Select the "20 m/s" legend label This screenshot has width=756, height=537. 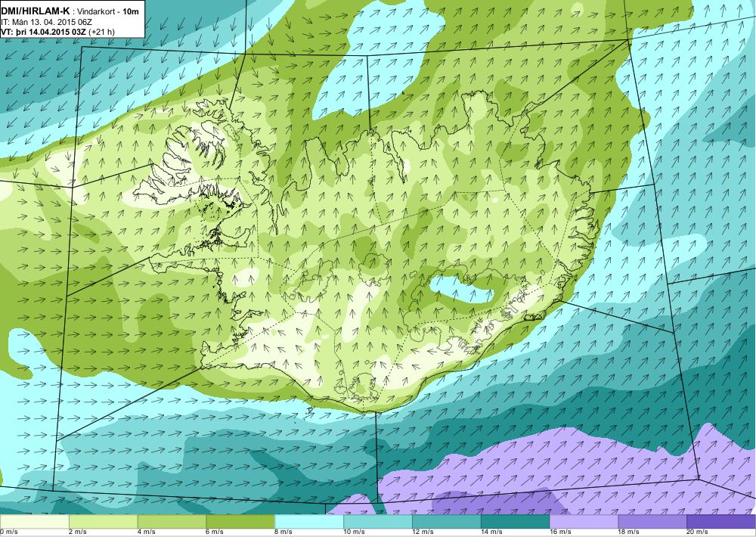point(698,532)
